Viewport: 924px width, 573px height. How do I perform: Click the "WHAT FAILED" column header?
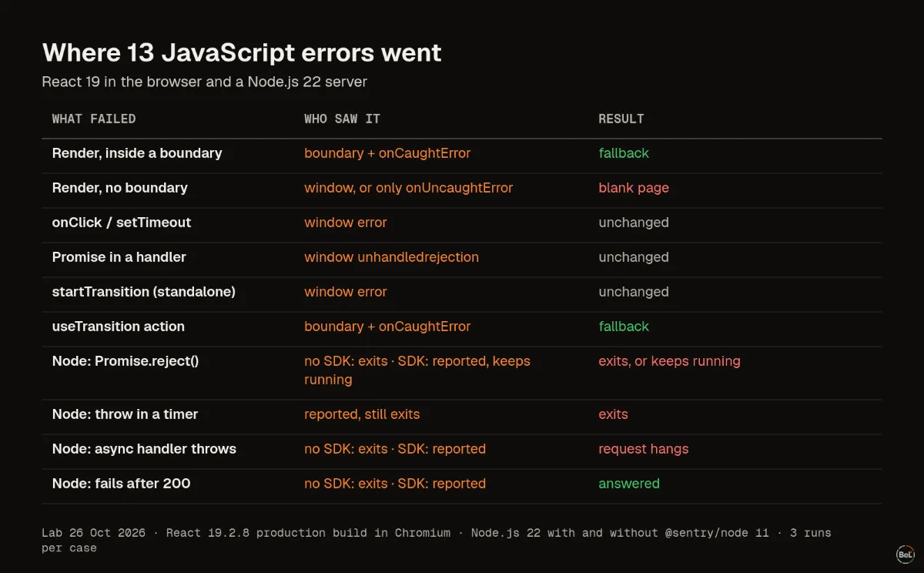(x=94, y=119)
